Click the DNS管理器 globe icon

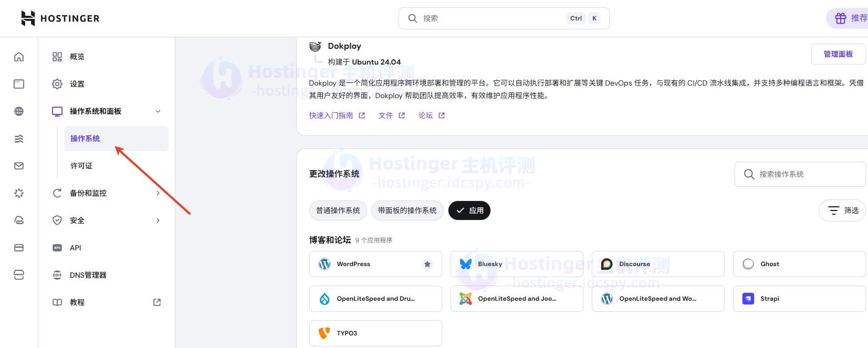pos(57,275)
